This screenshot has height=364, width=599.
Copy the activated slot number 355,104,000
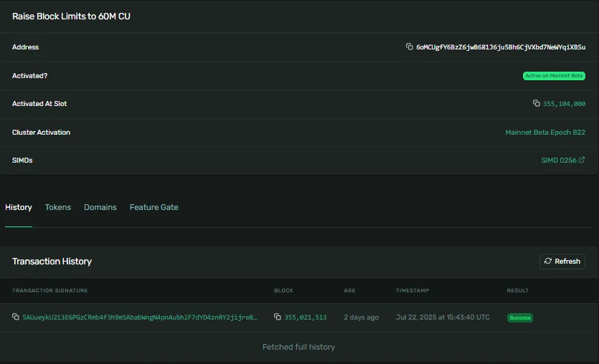(x=537, y=103)
